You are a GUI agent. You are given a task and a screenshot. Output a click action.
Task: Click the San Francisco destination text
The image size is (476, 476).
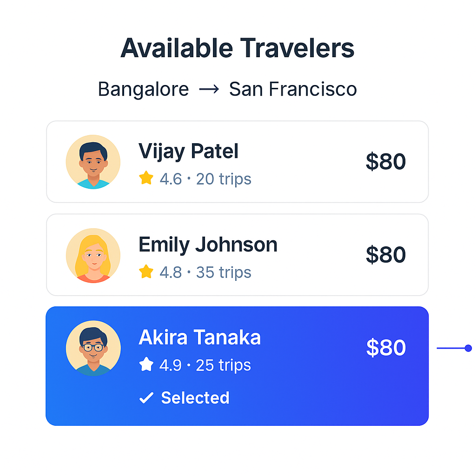tap(293, 89)
